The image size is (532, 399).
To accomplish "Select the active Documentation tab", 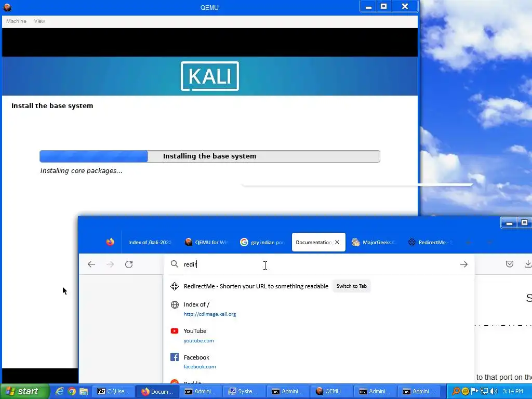I will (x=313, y=242).
